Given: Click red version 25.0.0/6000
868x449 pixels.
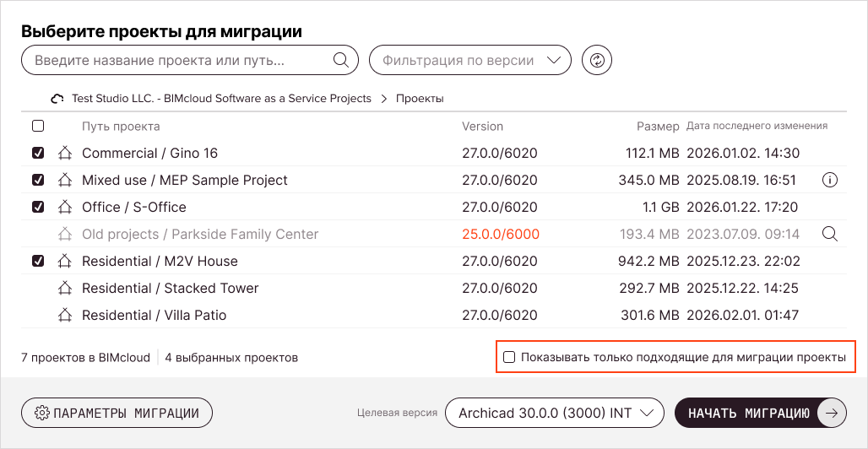Looking at the screenshot, I should point(501,234).
